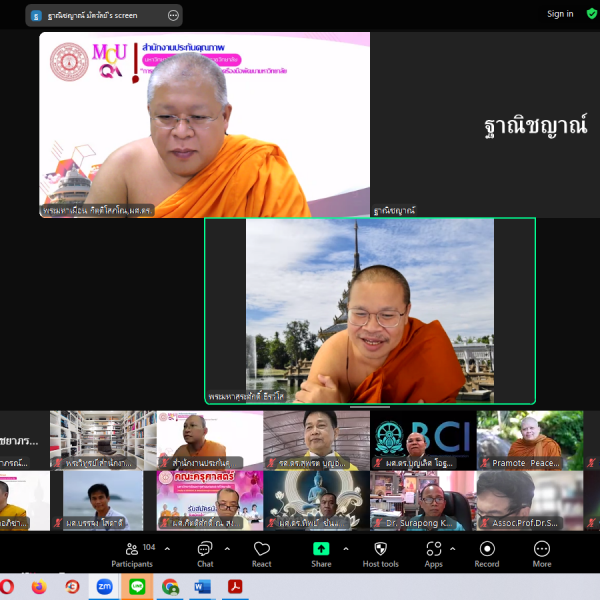600x600 pixels.
Task: Click muted mic icon on Dr. Surapong tile
Action: [x=378, y=523]
